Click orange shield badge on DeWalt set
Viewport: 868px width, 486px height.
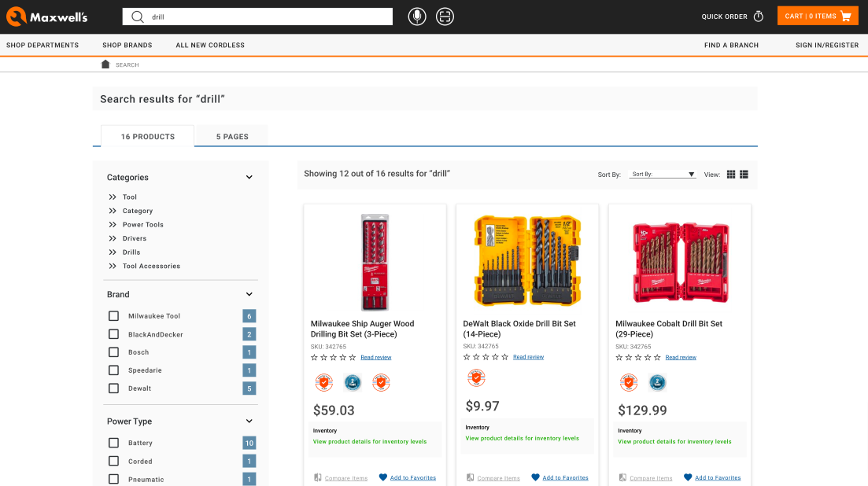coord(476,378)
